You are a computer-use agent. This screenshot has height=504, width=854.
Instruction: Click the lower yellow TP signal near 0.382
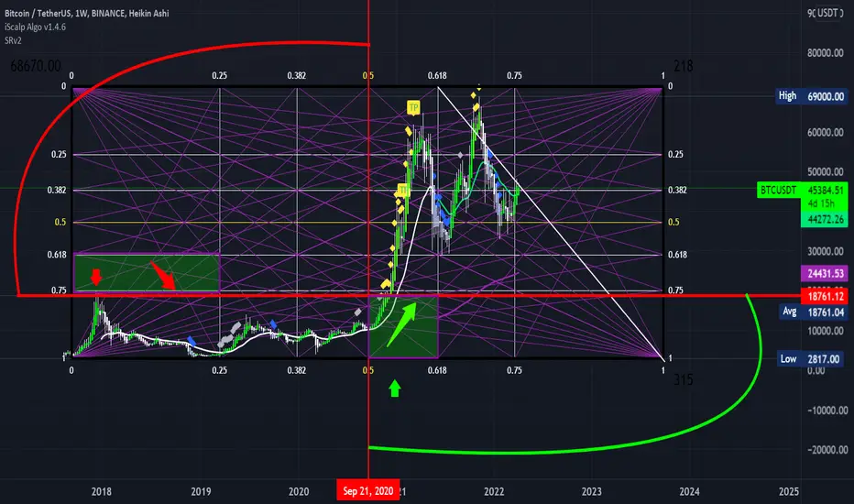402,191
